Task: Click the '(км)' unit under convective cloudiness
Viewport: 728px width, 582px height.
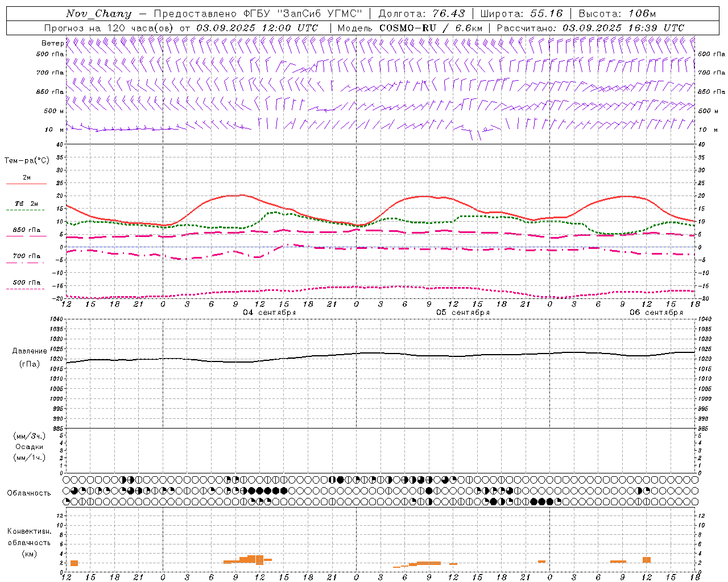Action: pos(30,554)
